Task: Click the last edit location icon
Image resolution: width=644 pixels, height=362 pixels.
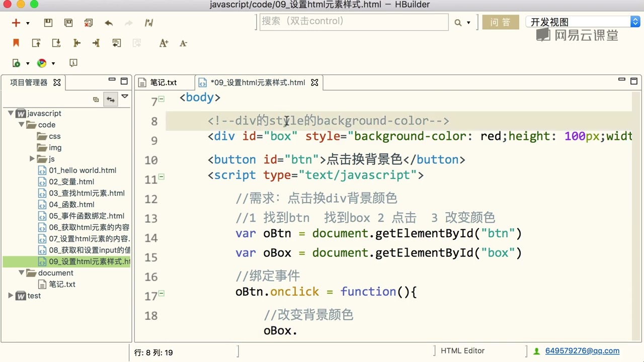Action: pyautogui.click(x=117, y=43)
